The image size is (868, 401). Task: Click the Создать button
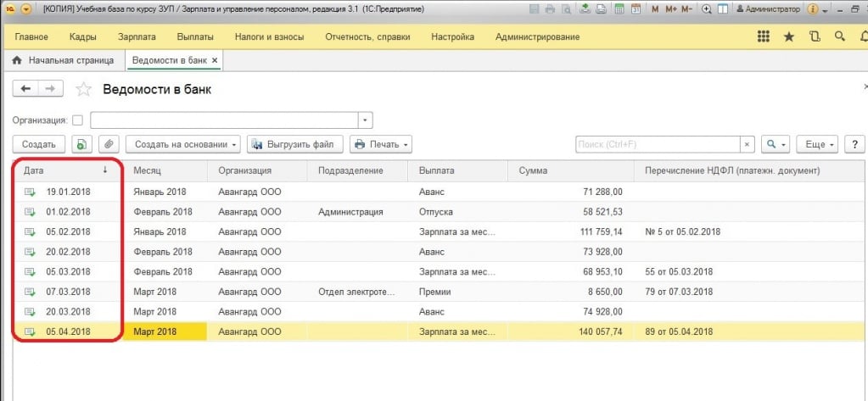tap(38, 144)
